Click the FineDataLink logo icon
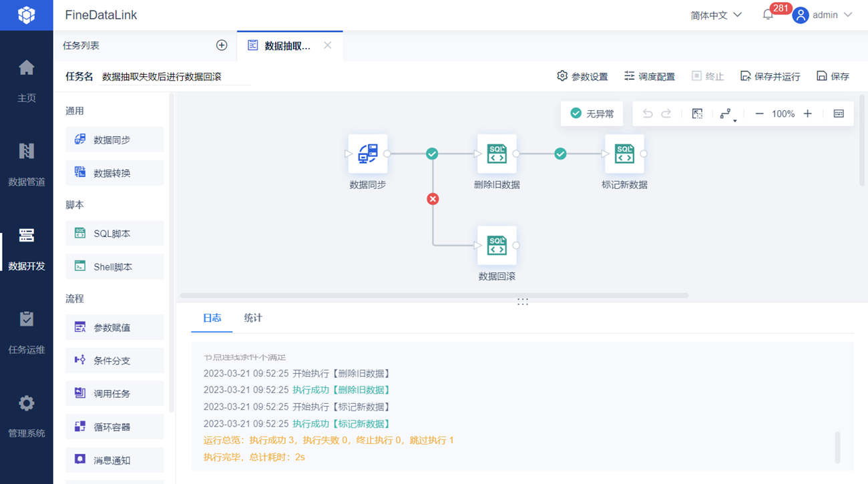 pos(27,15)
